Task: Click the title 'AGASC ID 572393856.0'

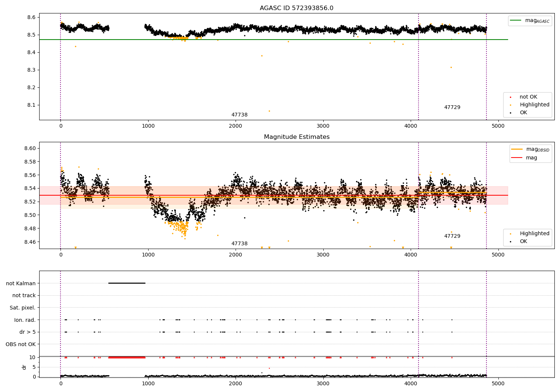Action: click(x=296, y=8)
